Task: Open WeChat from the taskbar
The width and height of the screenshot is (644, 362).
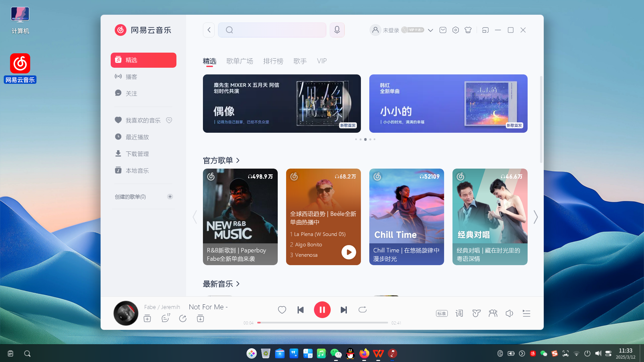Action: (336, 353)
